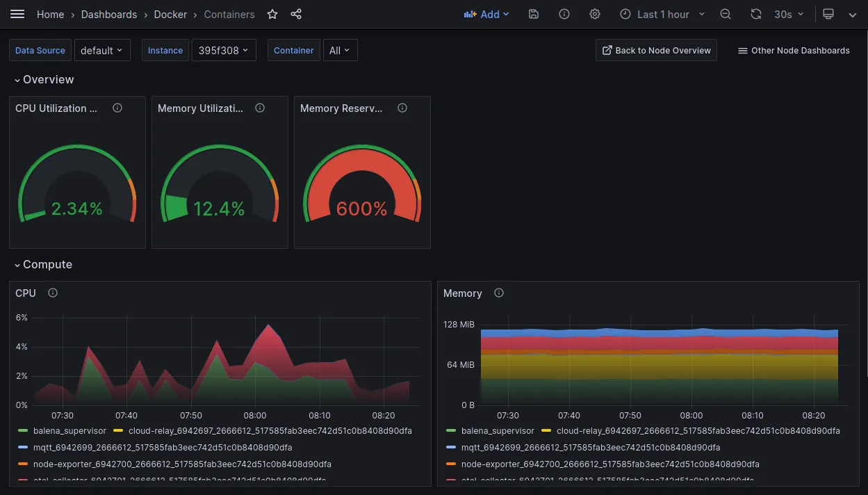This screenshot has width=868, height=495.
Task: Zoom out the time range with the magnifier
Action: point(726,14)
